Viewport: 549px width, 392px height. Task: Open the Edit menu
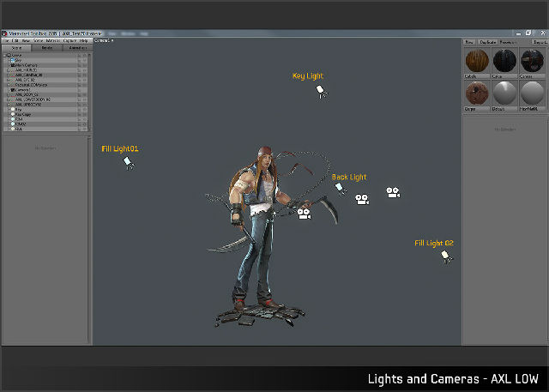tap(15, 40)
